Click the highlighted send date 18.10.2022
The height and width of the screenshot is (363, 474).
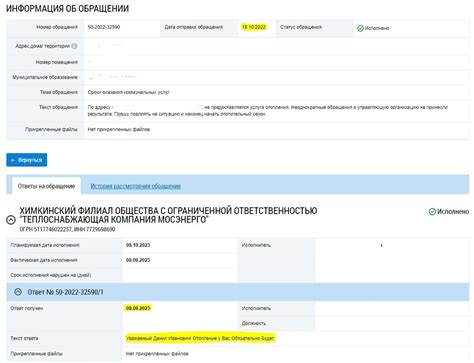click(254, 27)
